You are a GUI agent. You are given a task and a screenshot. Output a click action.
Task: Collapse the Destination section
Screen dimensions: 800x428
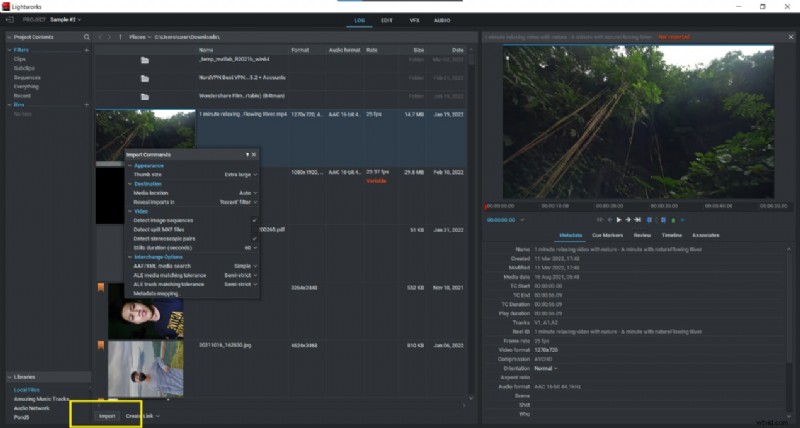(x=130, y=184)
